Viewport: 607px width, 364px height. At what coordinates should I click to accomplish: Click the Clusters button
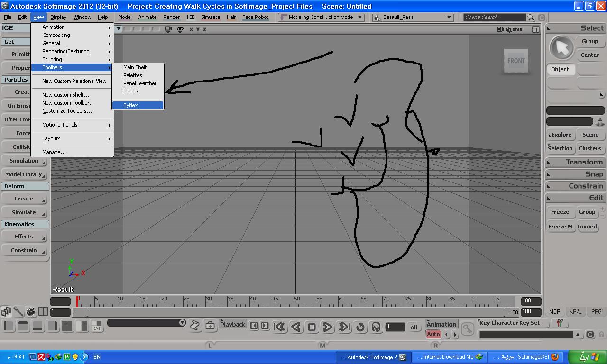click(590, 148)
